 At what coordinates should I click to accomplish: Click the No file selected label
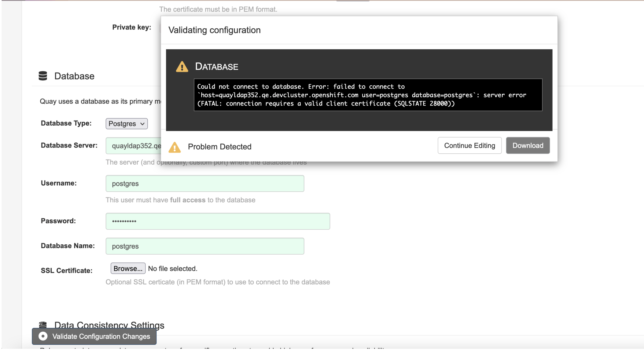[x=173, y=268]
